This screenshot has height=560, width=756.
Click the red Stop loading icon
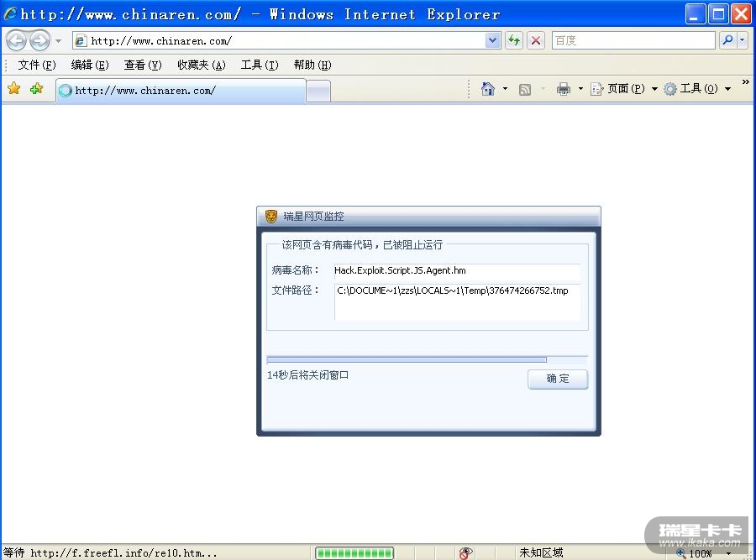tap(536, 40)
